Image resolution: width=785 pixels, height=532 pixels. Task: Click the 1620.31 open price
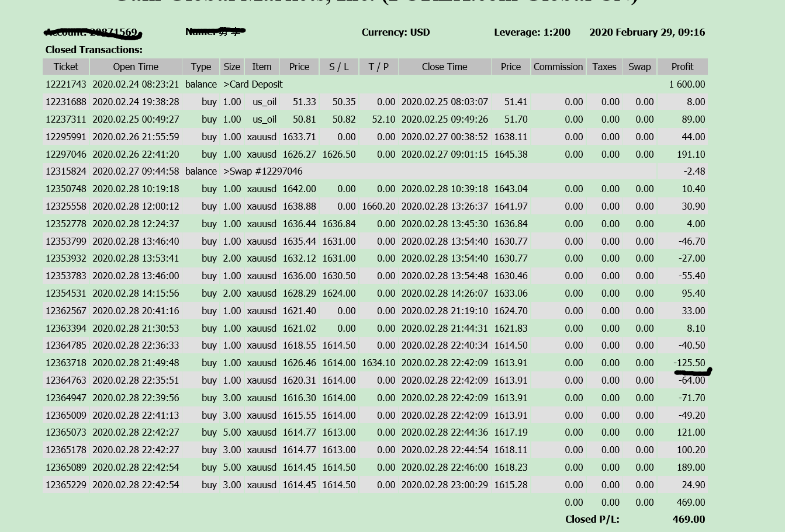(299, 380)
